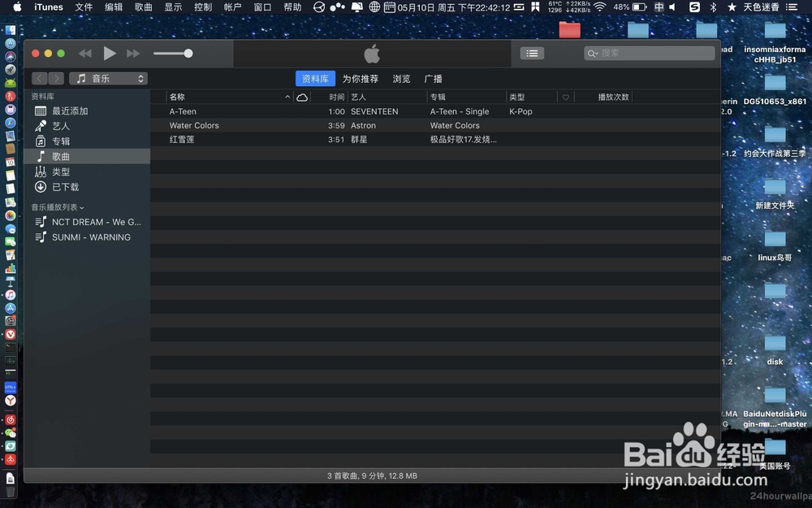This screenshot has height=508, width=812.
Task: Select 已下载 in the sidebar
Action: (87, 187)
